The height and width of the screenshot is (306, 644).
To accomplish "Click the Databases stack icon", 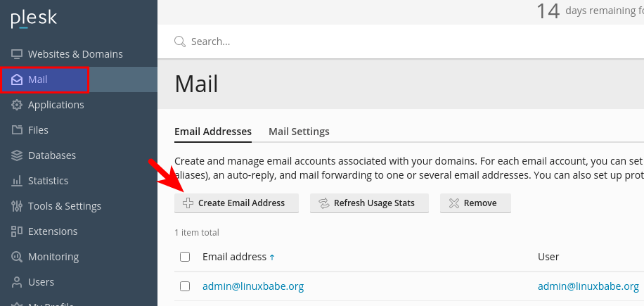I will coord(17,155).
